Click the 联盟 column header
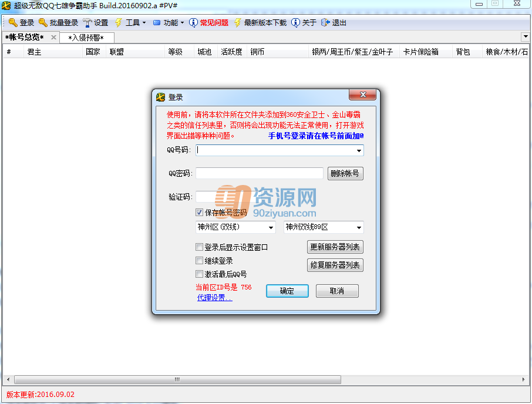This screenshot has height=404, width=532. (136, 52)
